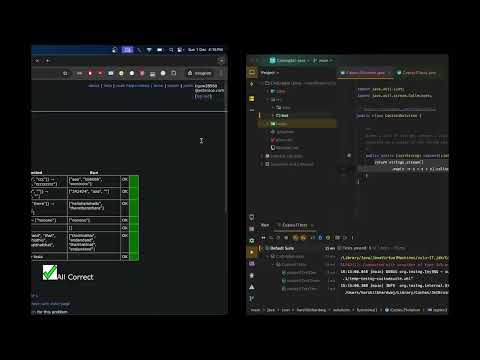The image size is (480, 360).
Task: Select the highlighted target folder in project tree
Action: click(x=297, y=124)
